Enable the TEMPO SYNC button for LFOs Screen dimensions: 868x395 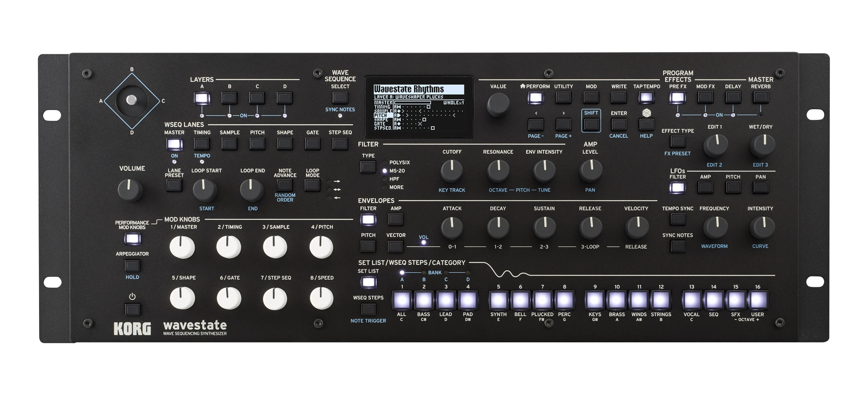[x=677, y=219]
